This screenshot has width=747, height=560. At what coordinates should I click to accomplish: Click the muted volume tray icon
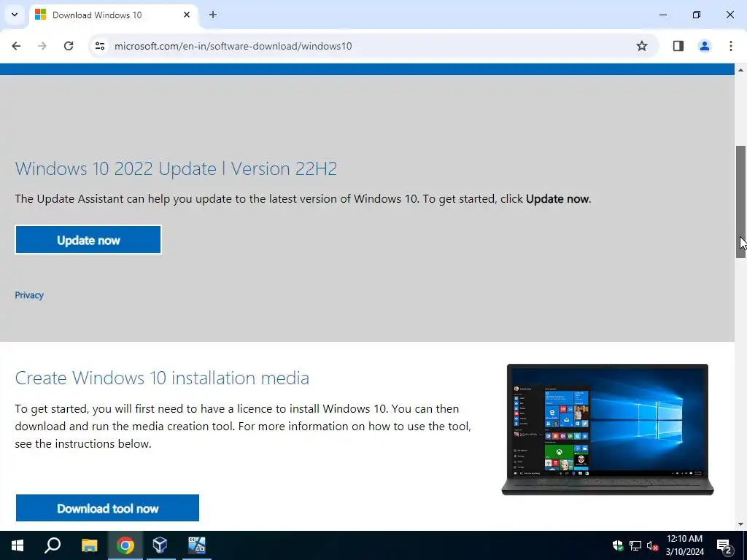[652, 545]
